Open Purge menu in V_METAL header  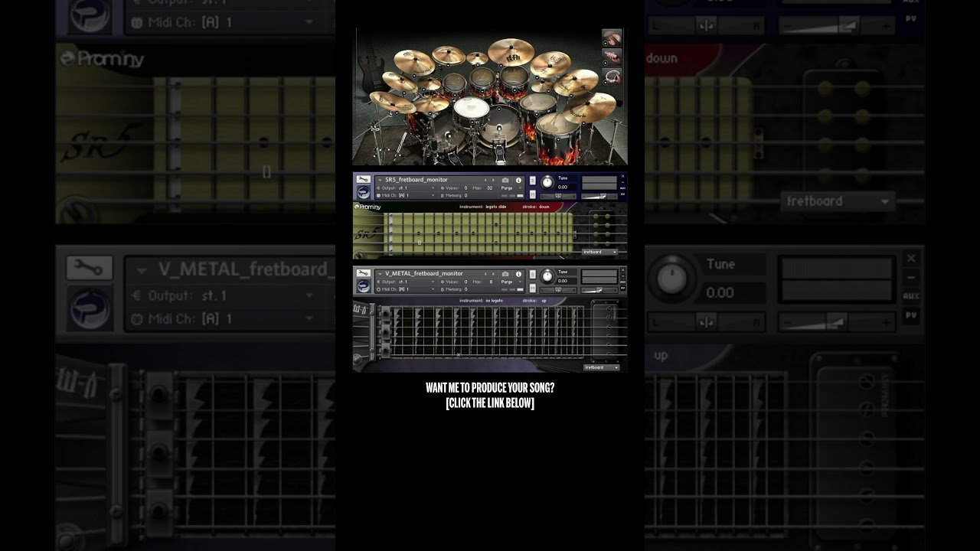click(511, 282)
